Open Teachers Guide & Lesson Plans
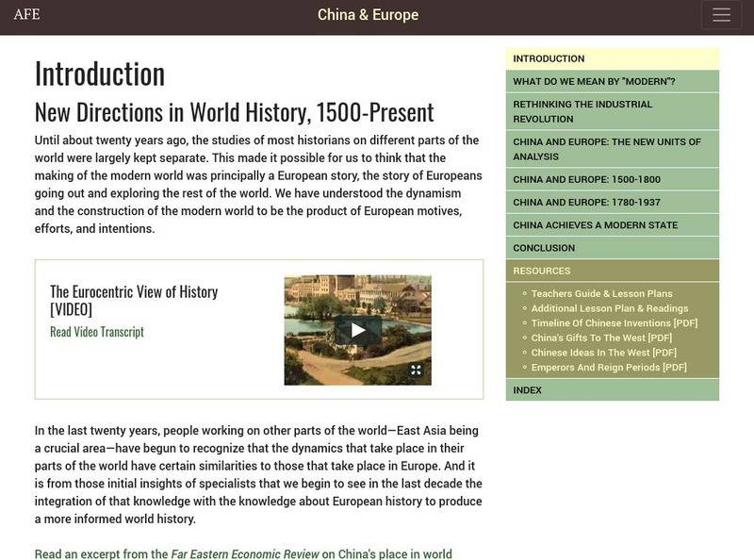754x560 pixels. point(601,293)
